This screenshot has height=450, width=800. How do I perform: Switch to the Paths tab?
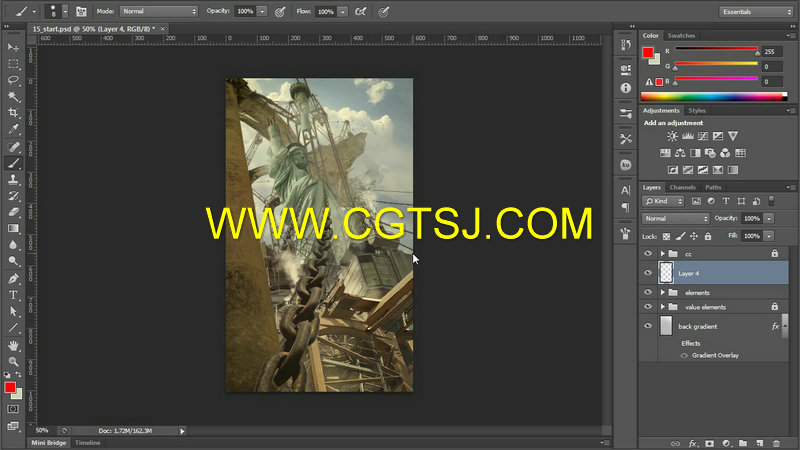(x=713, y=188)
